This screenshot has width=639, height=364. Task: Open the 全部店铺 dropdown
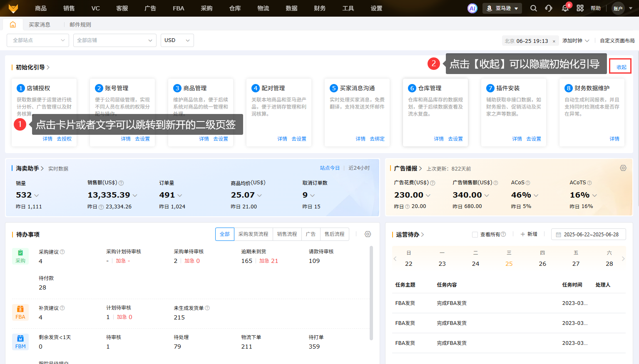(114, 40)
